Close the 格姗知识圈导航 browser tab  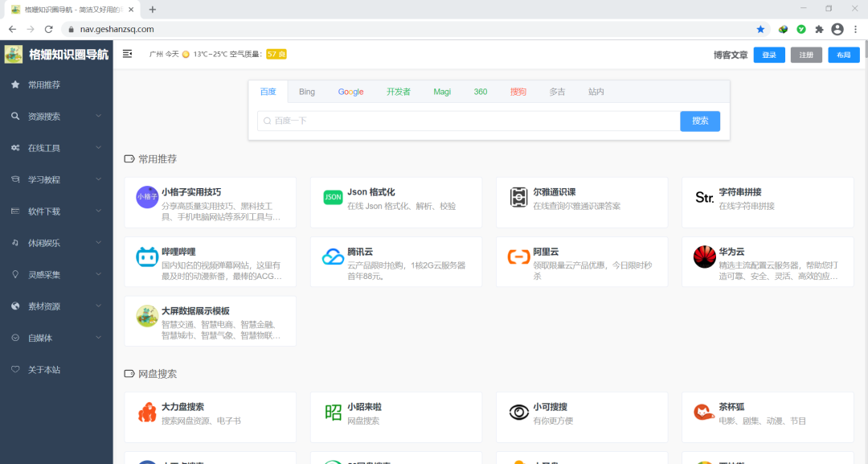131,10
